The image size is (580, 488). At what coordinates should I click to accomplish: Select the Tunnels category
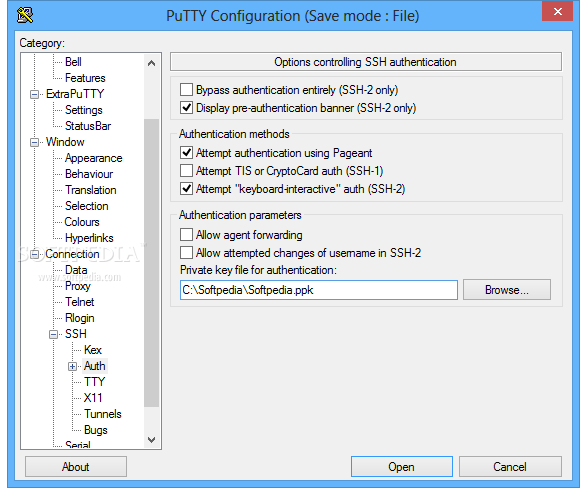click(x=102, y=414)
